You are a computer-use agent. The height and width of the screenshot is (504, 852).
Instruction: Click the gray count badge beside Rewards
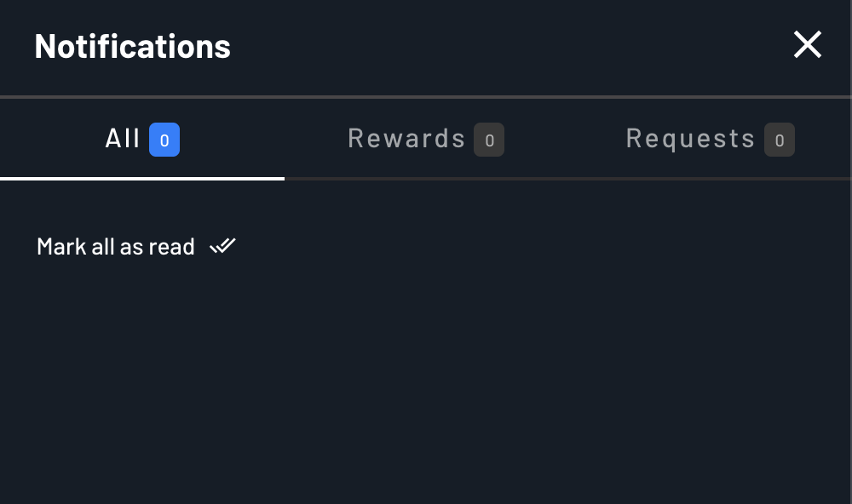click(x=489, y=140)
